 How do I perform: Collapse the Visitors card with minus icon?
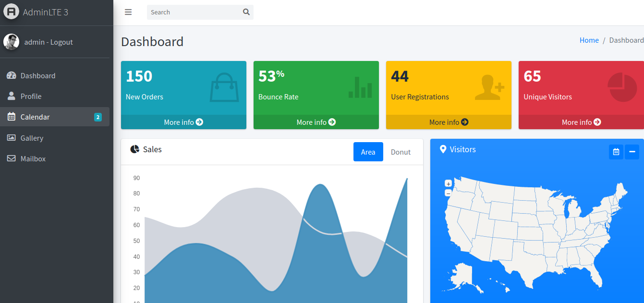tap(632, 152)
